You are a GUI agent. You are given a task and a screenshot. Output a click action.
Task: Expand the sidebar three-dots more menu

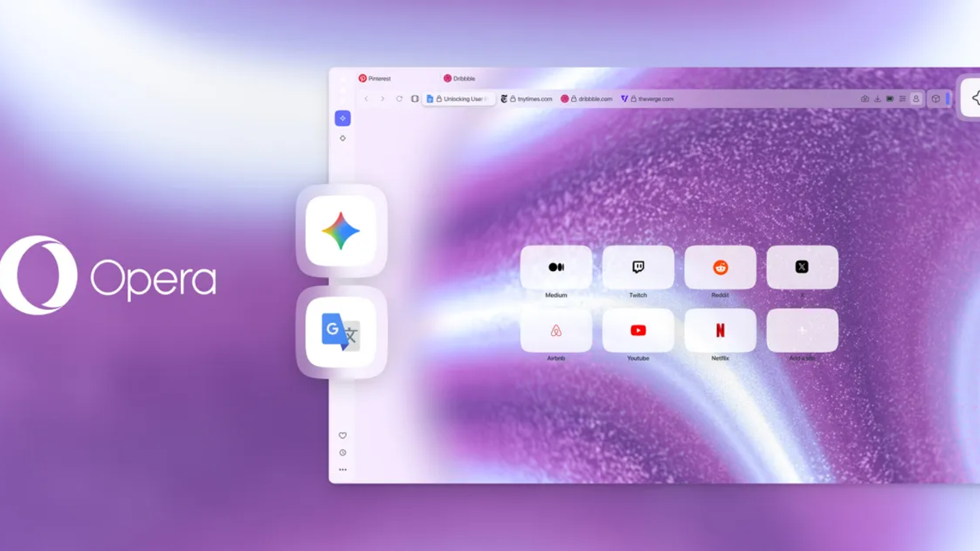[x=342, y=470]
